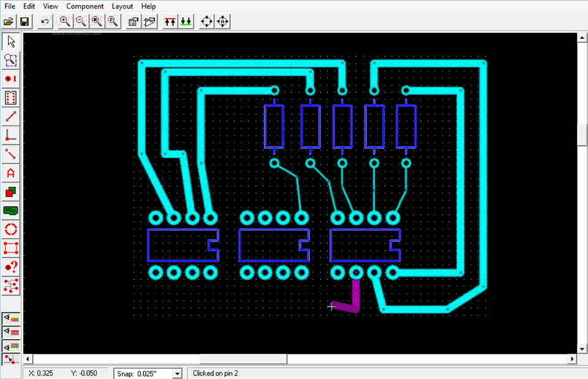Click the red circle shape tool

pyautogui.click(x=10, y=229)
